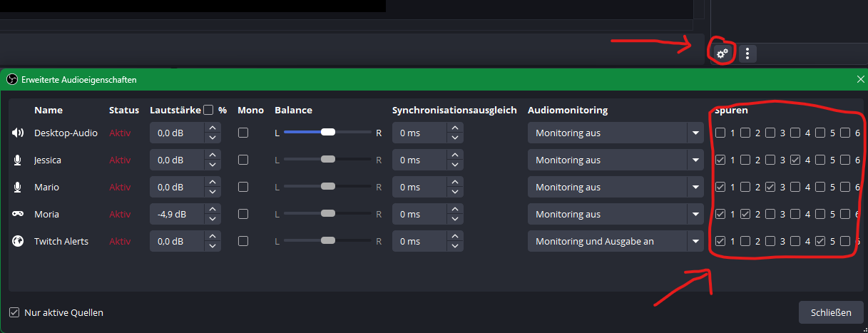Click the OBS logo in dialog title bar

coord(11,80)
